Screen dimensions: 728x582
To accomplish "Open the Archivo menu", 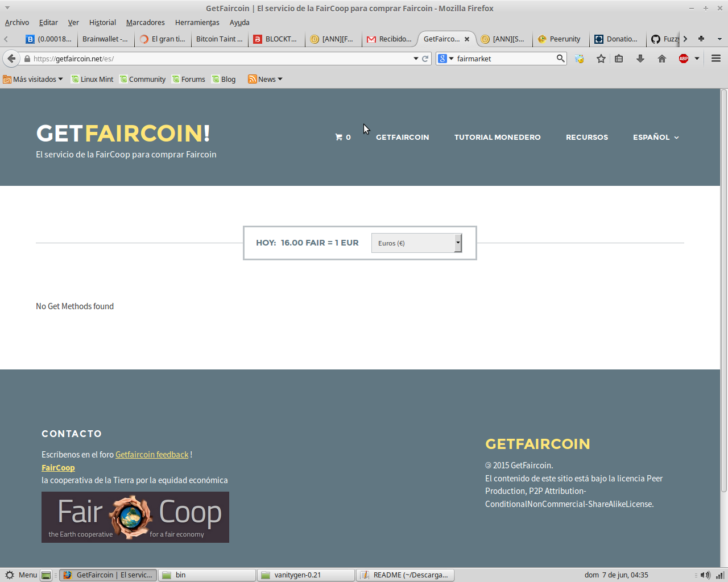I will pos(17,22).
